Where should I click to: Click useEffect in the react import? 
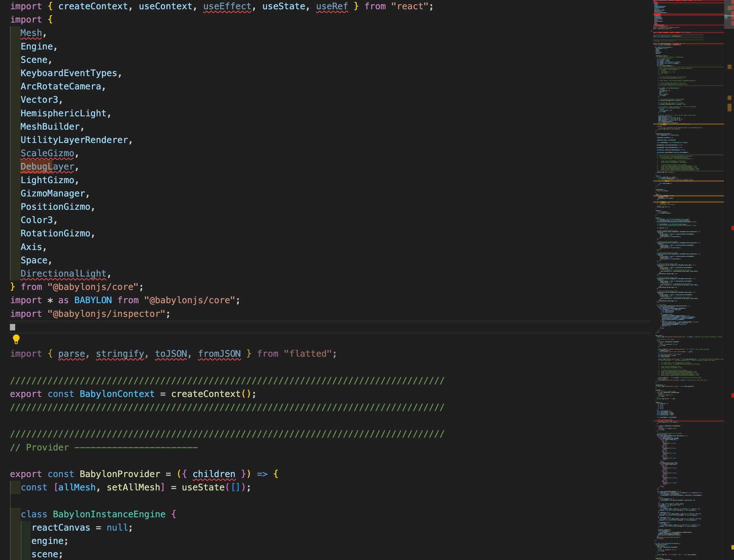point(227,6)
